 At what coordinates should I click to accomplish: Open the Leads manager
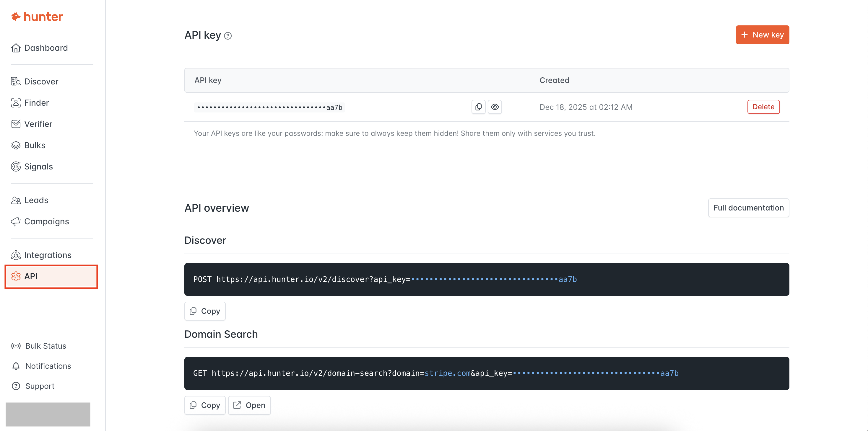coord(36,200)
